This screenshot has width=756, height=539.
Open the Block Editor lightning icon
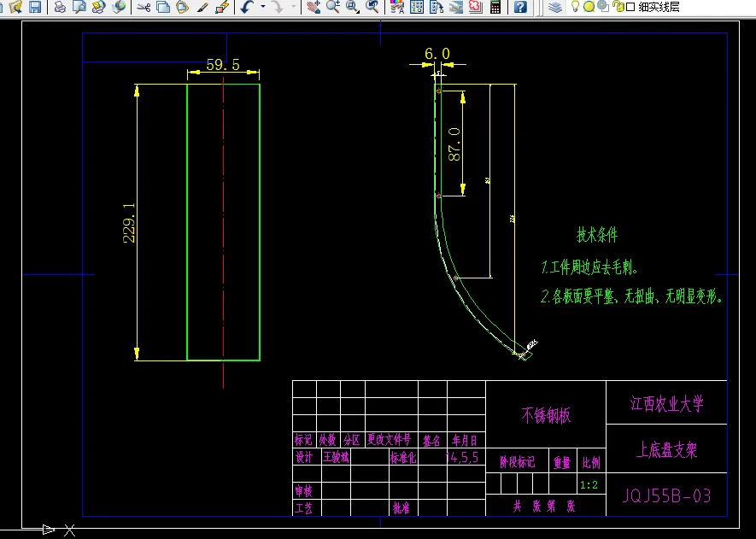click(x=222, y=7)
